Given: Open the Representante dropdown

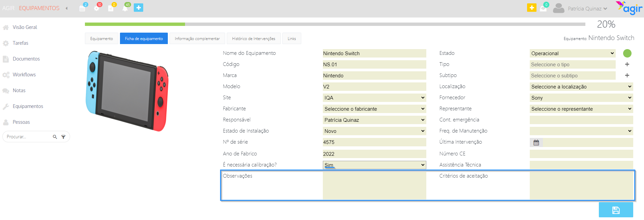Looking at the screenshot, I should (x=581, y=109).
